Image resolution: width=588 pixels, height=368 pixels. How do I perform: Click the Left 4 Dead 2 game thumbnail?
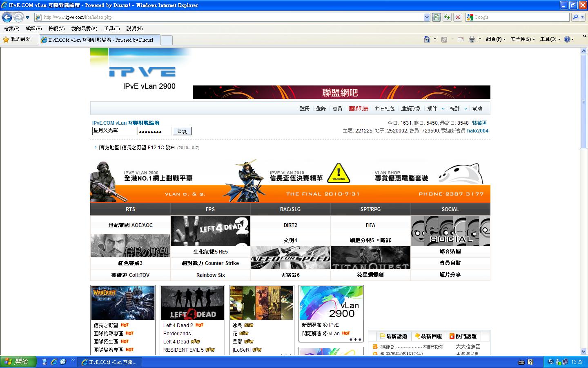pyautogui.click(x=210, y=230)
